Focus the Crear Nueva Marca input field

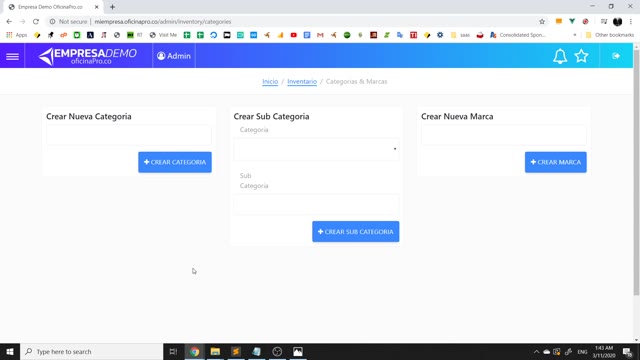504,135
